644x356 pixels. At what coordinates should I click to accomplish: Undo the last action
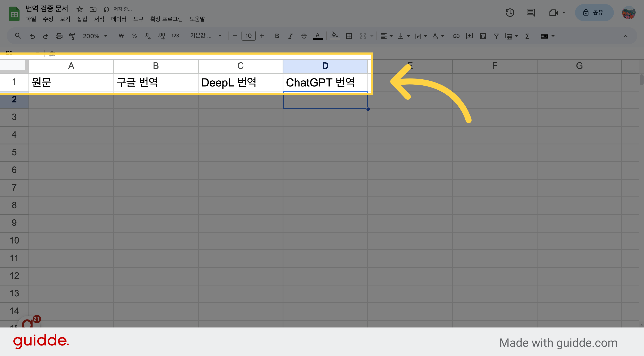pos(32,36)
